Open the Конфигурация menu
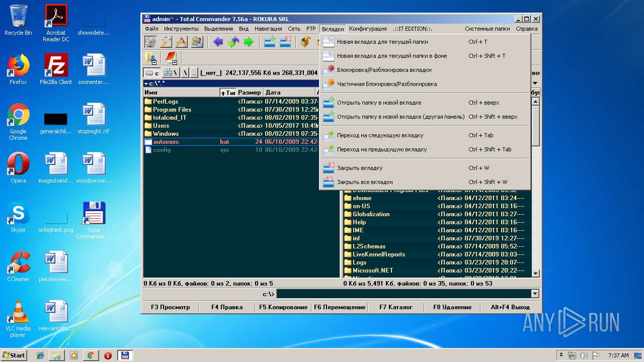The image size is (644, 362). [368, 29]
